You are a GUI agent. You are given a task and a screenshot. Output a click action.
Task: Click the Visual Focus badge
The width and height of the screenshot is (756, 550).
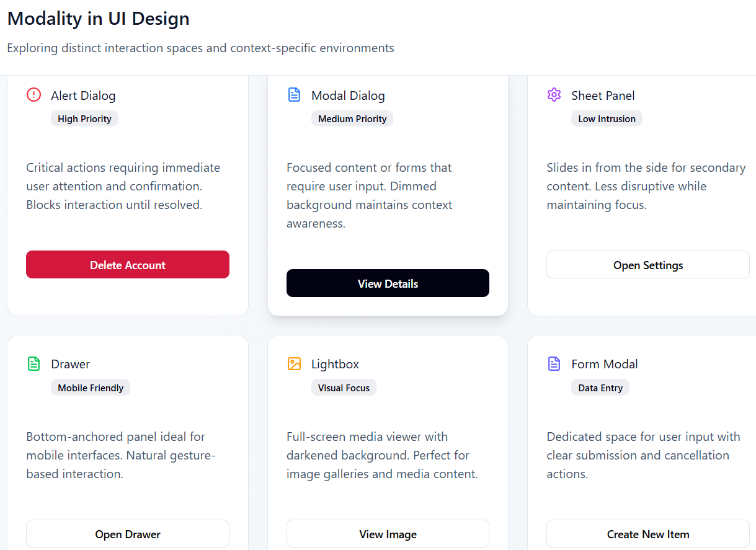344,388
